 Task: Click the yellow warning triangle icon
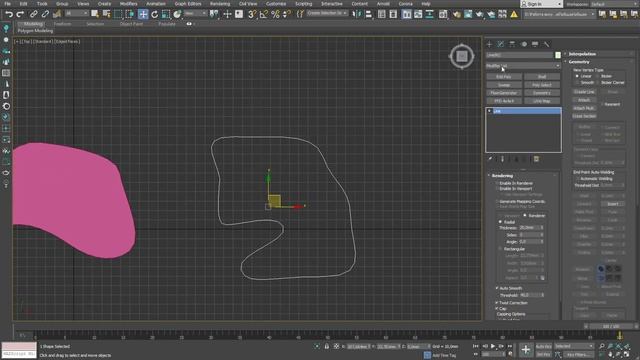coord(514,14)
